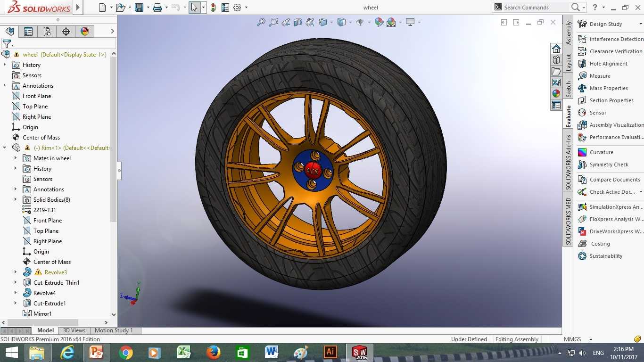Expand Mates in wheel
Image resolution: width=644 pixels, height=362 pixels.
click(16, 158)
